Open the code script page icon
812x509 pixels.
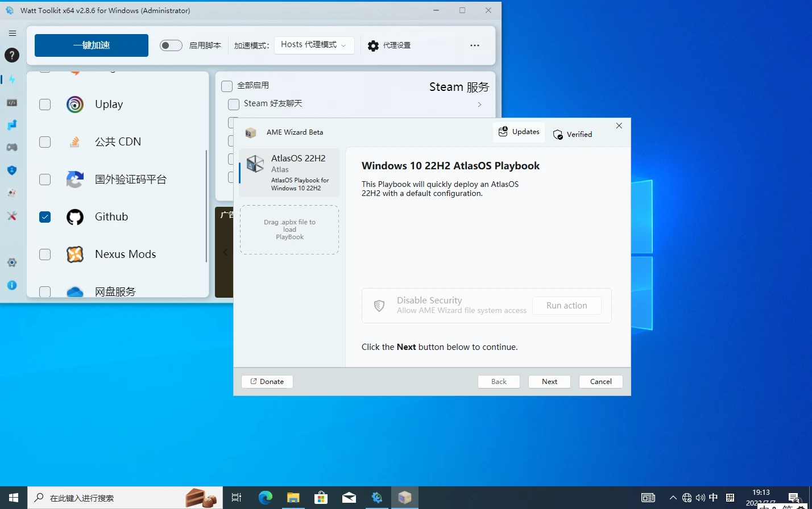click(x=12, y=103)
